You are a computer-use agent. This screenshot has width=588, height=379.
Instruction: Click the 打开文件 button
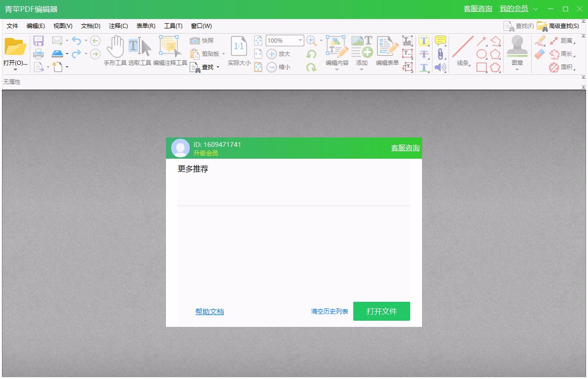[382, 311]
